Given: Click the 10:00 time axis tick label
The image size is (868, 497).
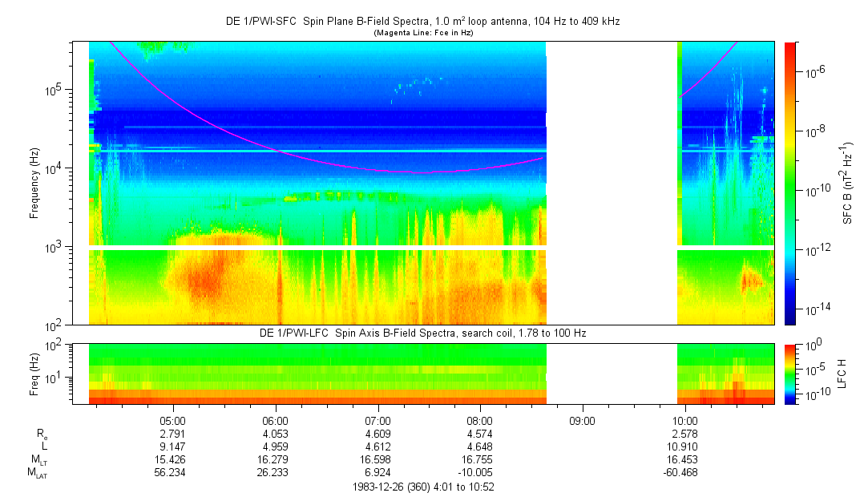Looking at the screenshot, I should 684,420.
